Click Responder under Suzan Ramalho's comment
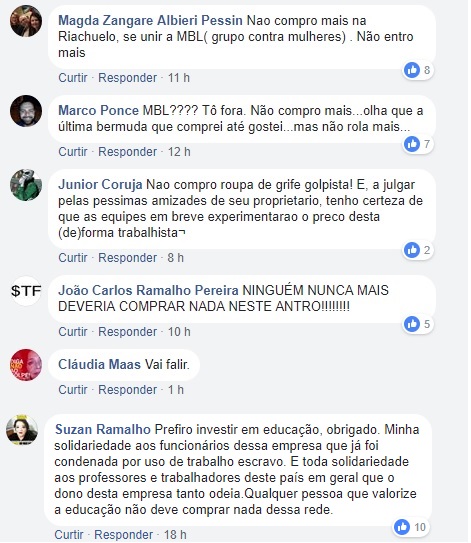The height and width of the screenshot is (543, 471). (124, 535)
